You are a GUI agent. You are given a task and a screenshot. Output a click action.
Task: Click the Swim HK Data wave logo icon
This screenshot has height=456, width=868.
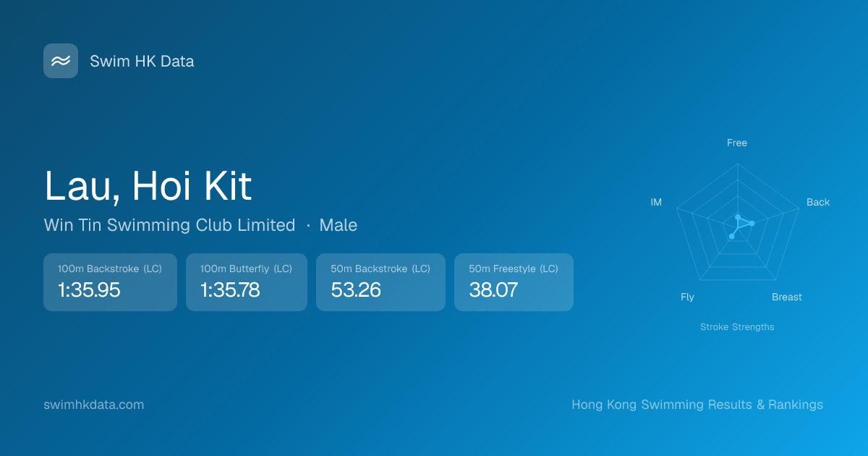click(x=61, y=61)
